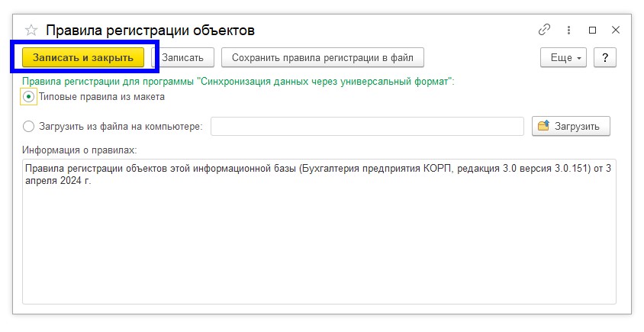This screenshot has width=644, height=332.
Task: Focus the file path input field
Action: 367,126
